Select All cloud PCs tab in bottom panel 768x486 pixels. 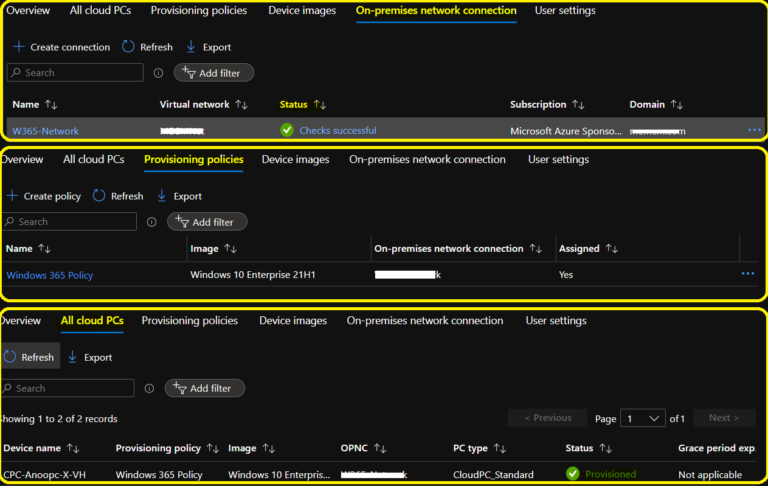92,320
